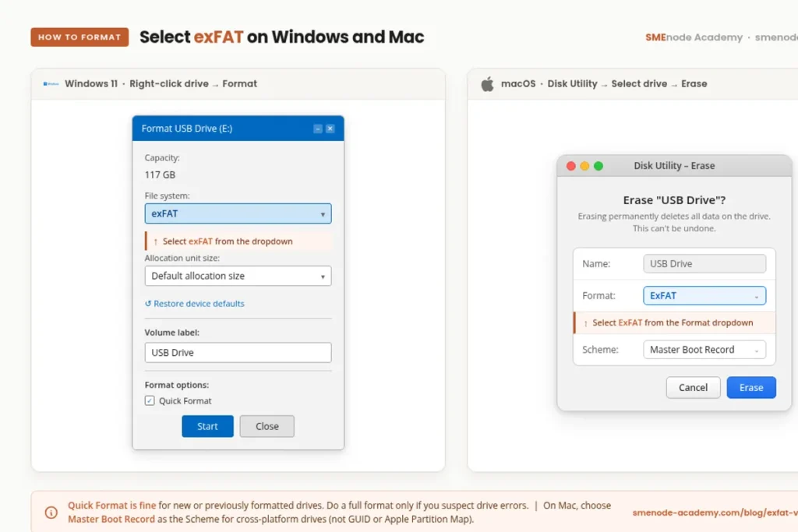The image size is (798, 532).
Task: Click the Close button in Format dialog
Action: pos(267,426)
